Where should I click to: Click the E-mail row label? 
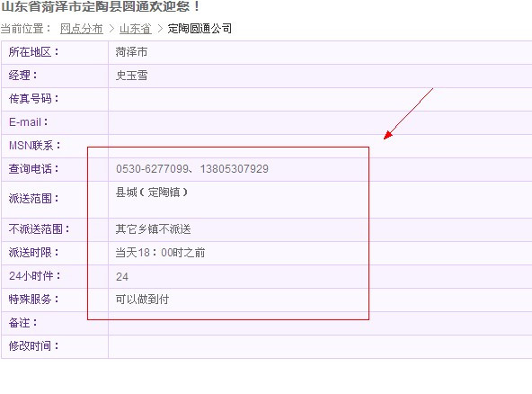(x=29, y=122)
